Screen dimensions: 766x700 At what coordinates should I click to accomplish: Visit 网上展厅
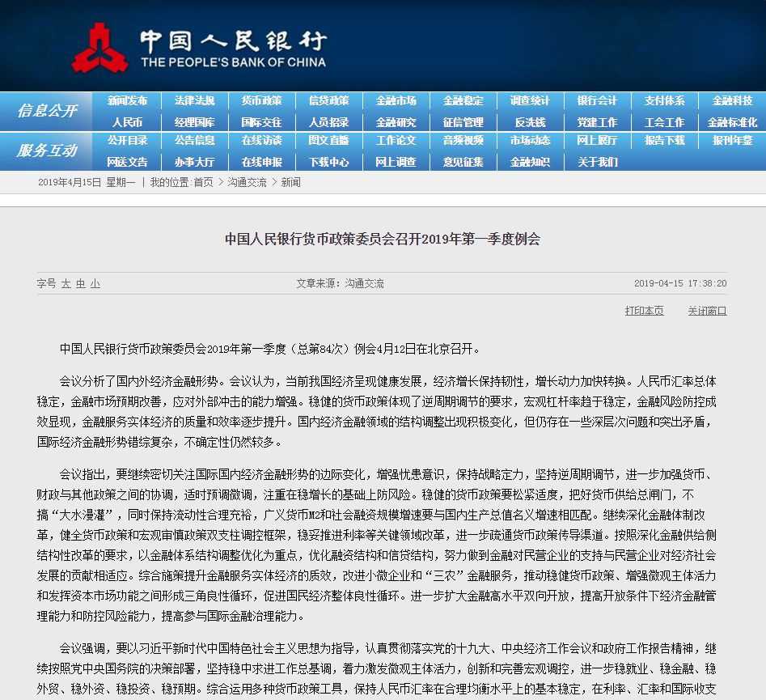[598, 140]
